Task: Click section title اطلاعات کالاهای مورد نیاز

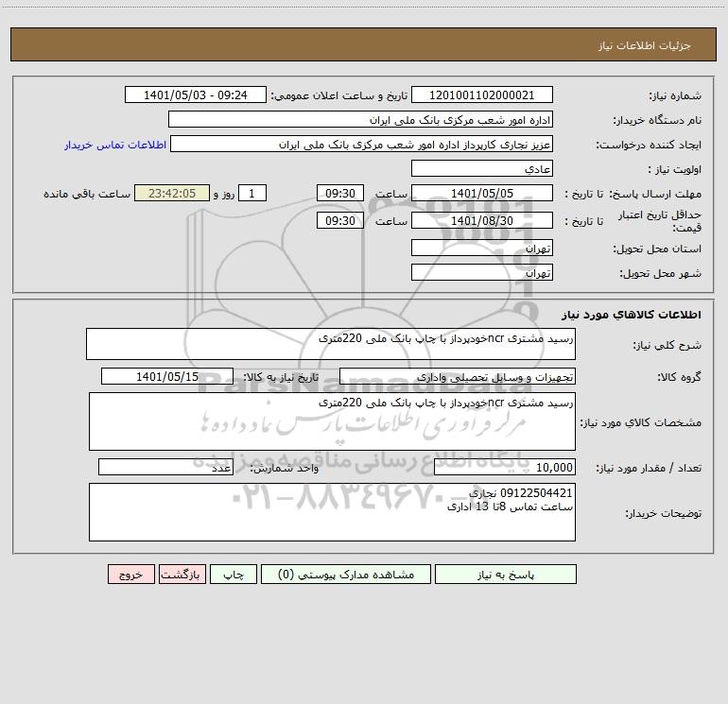Action: point(632,315)
